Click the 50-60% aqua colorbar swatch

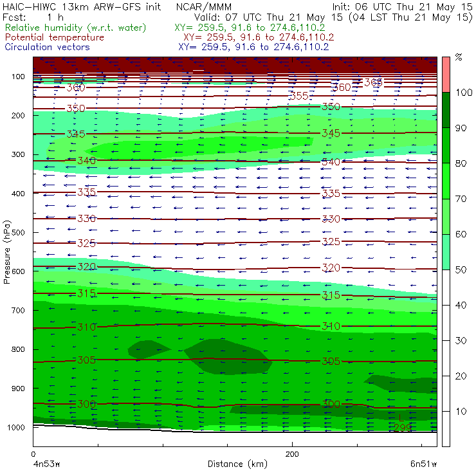coord(446,252)
